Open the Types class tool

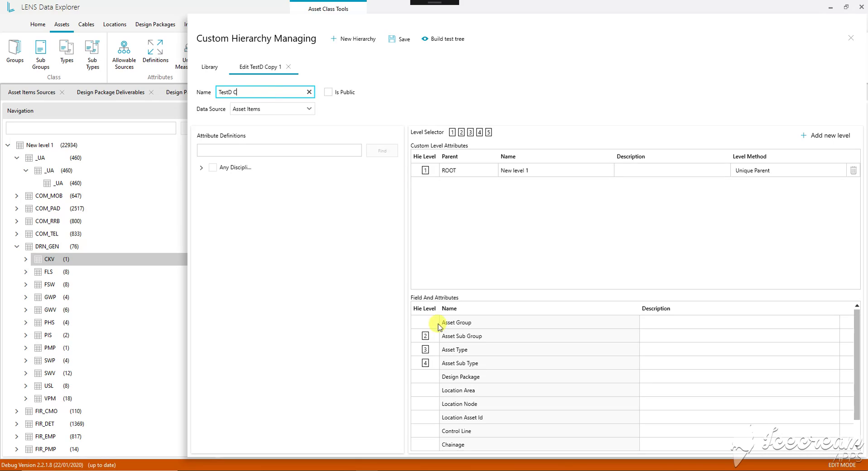(x=67, y=51)
